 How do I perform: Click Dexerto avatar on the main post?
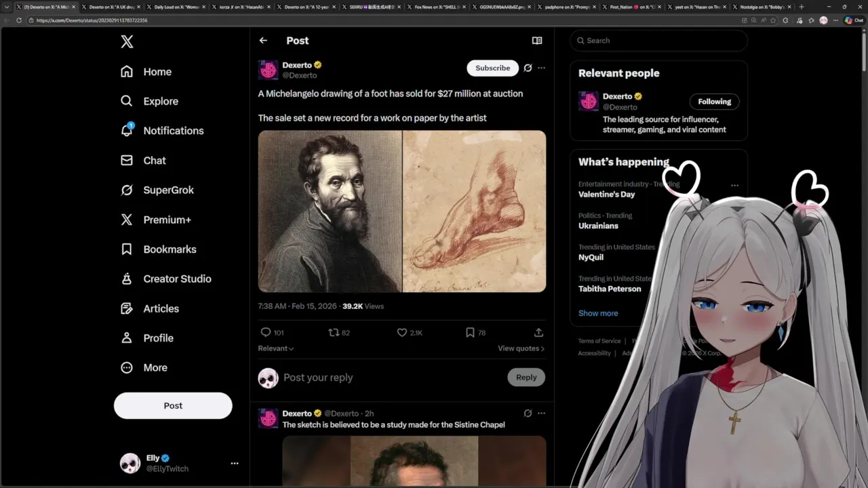269,70
